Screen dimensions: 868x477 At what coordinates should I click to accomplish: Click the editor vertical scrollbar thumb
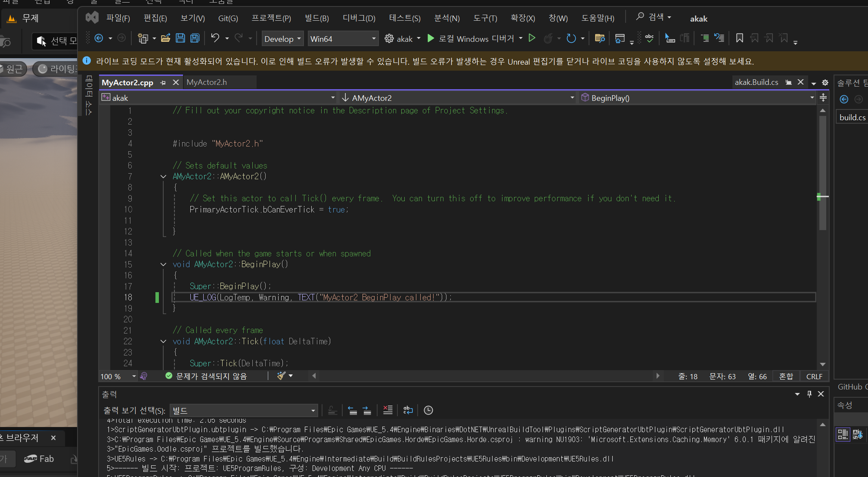[x=822, y=172]
